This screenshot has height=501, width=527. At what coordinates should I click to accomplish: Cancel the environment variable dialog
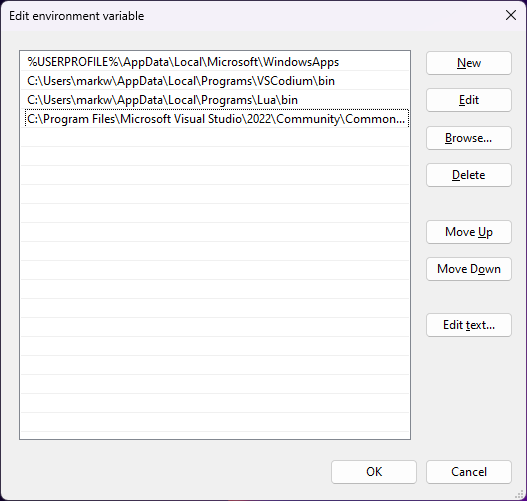pyautogui.click(x=469, y=472)
